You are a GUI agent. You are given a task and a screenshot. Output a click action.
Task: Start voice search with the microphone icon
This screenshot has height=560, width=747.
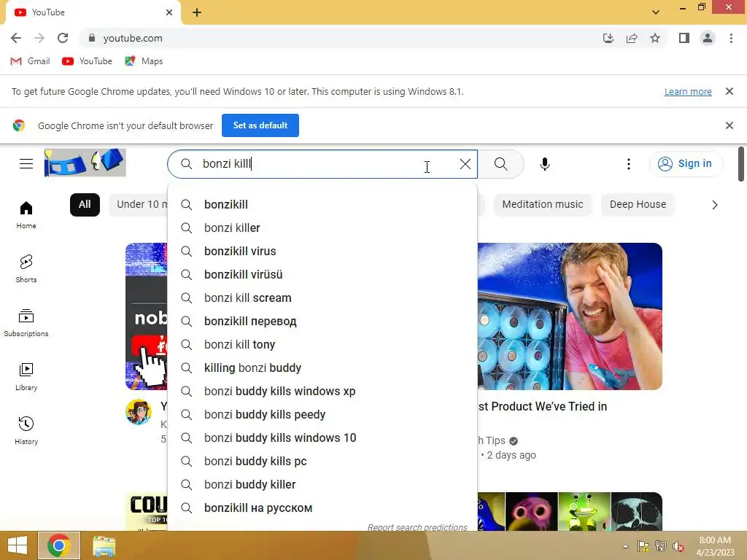(544, 164)
